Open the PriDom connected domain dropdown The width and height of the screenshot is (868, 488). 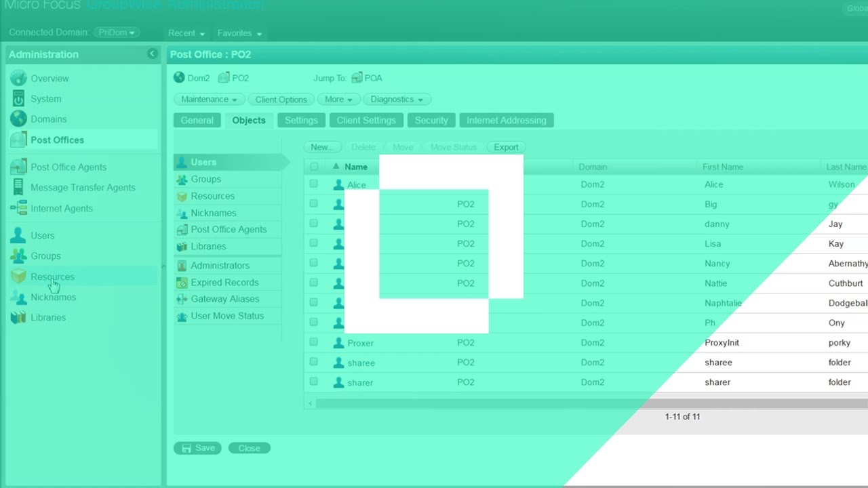[x=117, y=33]
